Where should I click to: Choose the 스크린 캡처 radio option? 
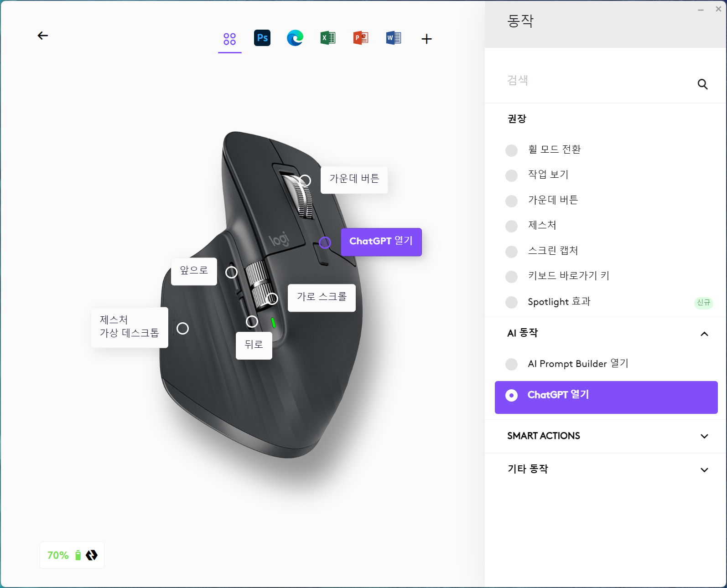[x=512, y=252]
